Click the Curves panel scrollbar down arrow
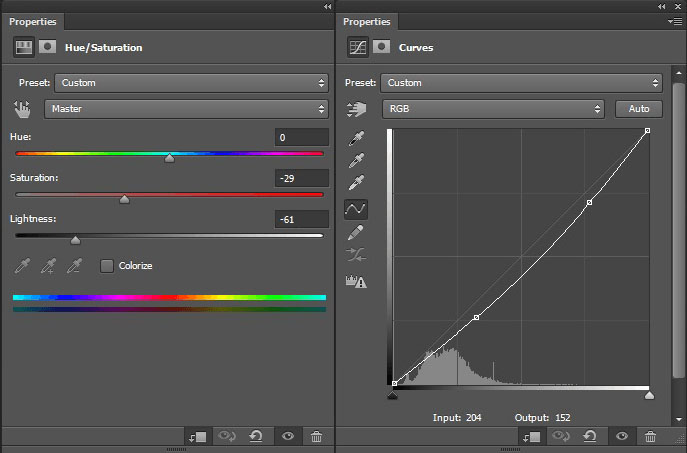This screenshot has height=453, width=687. click(x=679, y=419)
